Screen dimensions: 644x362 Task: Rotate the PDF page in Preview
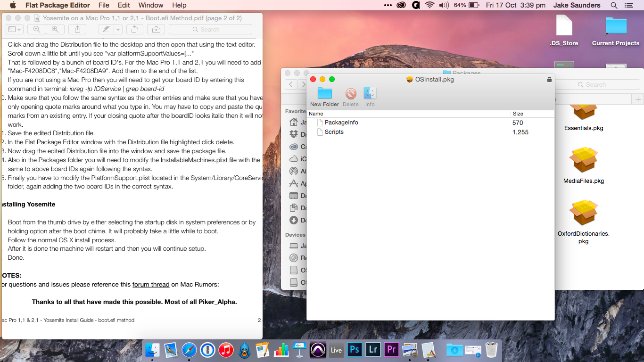tap(134, 29)
